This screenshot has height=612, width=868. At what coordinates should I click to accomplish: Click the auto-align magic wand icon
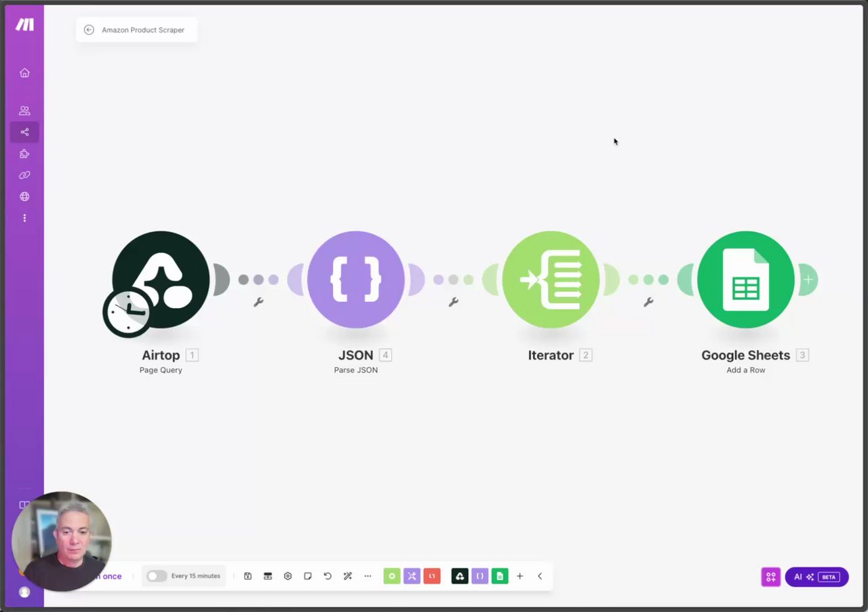coord(348,576)
